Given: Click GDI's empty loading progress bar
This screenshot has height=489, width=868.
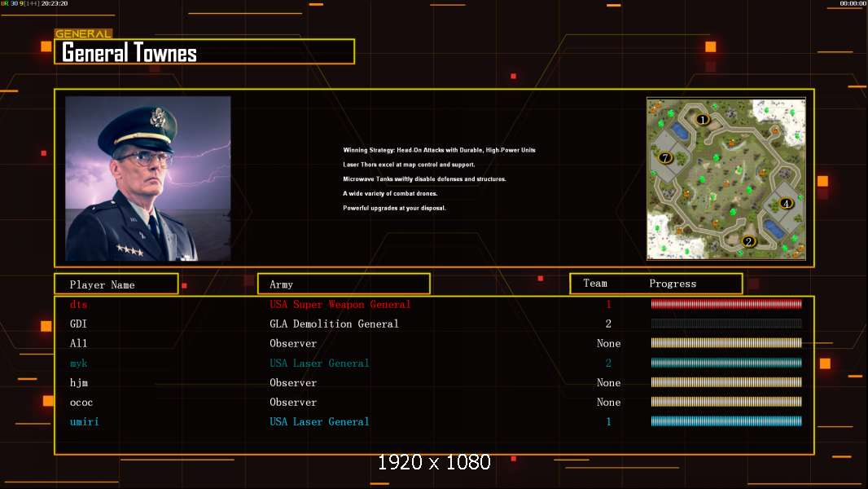Looking at the screenshot, I should [x=726, y=323].
